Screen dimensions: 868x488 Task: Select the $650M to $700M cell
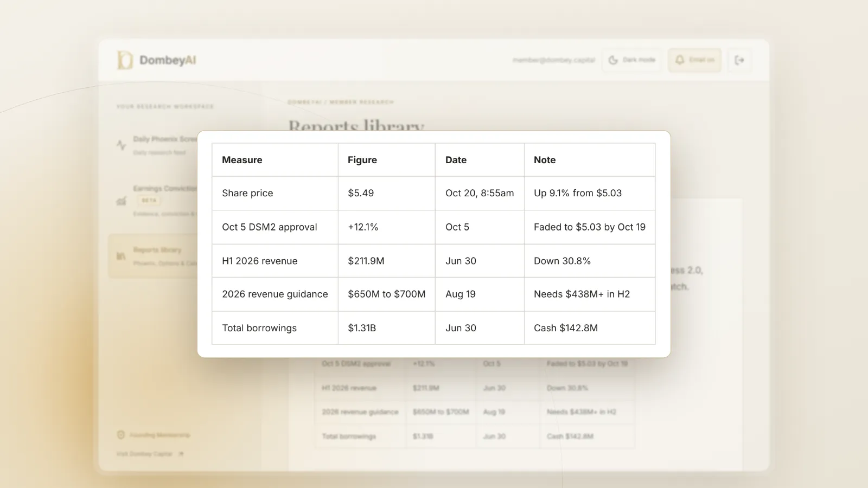tap(387, 294)
